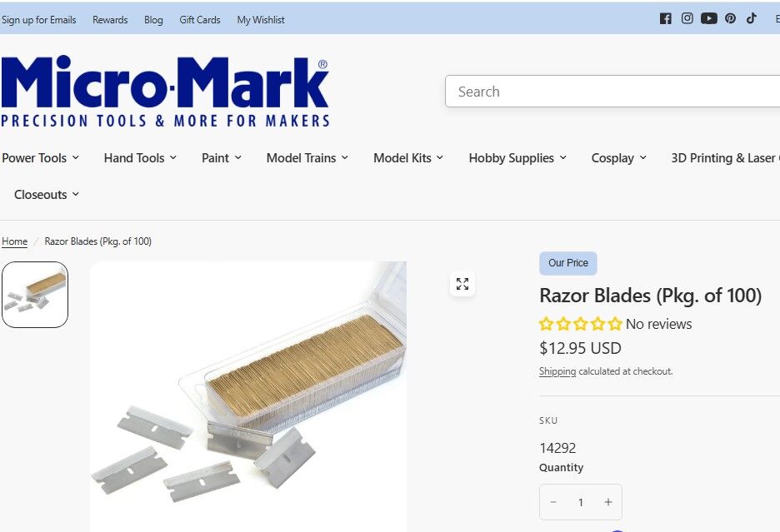This screenshot has height=532, width=780.
Task: Expand the Hand Tools dropdown
Action: (x=140, y=158)
